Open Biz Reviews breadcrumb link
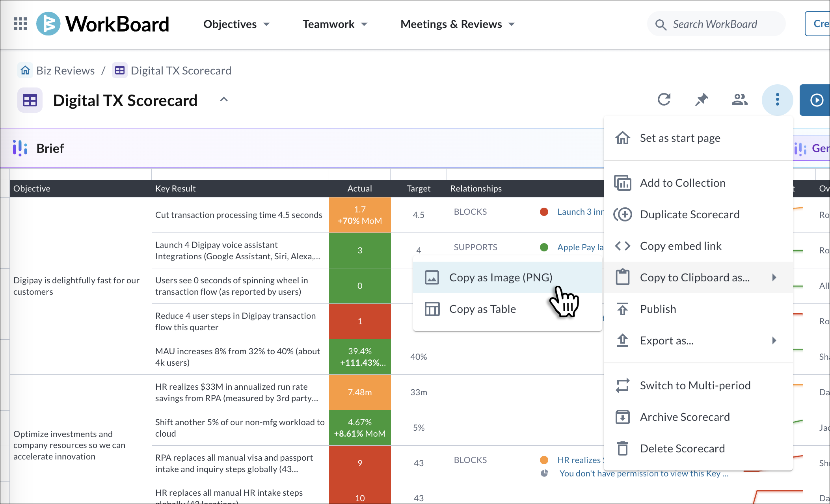 point(65,71)
